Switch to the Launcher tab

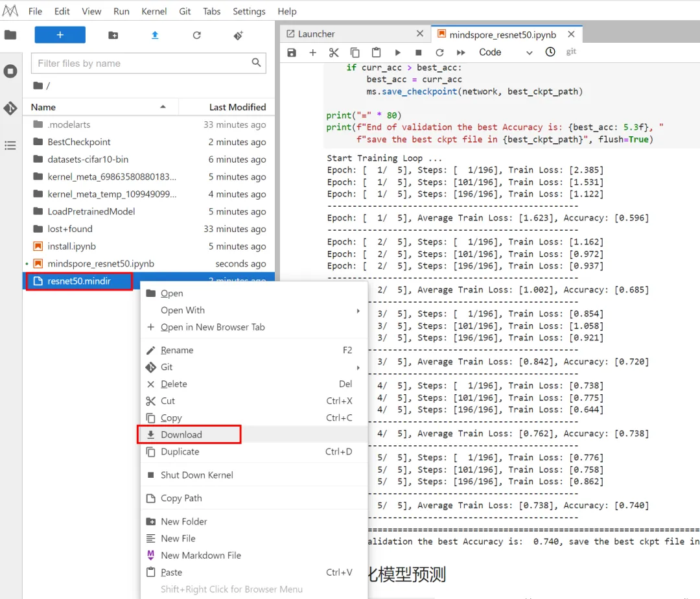(x=316, y=34)
